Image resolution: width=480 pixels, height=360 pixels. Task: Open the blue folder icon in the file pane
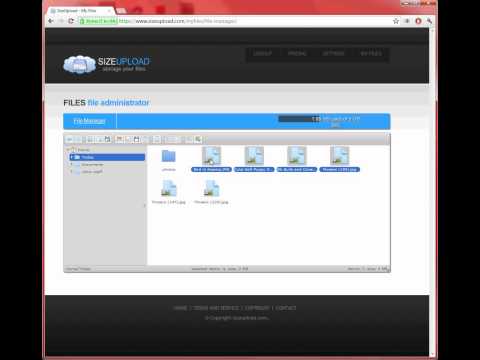[169, 156]
